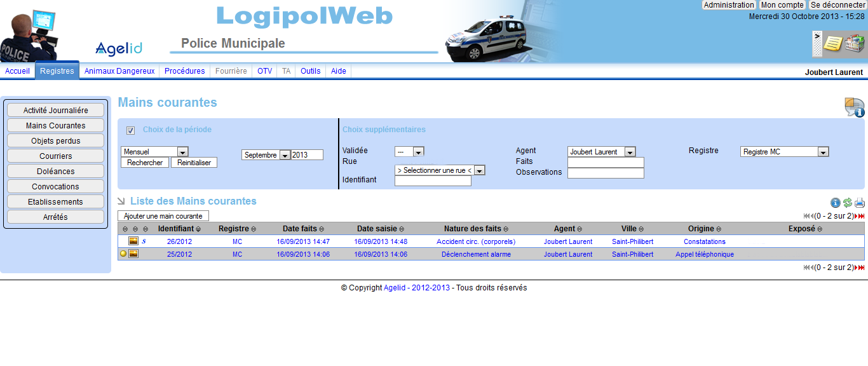Viewport: 868px width, 366px height.
Task: Open the Fourrière tab
Action: coord(231,71)
